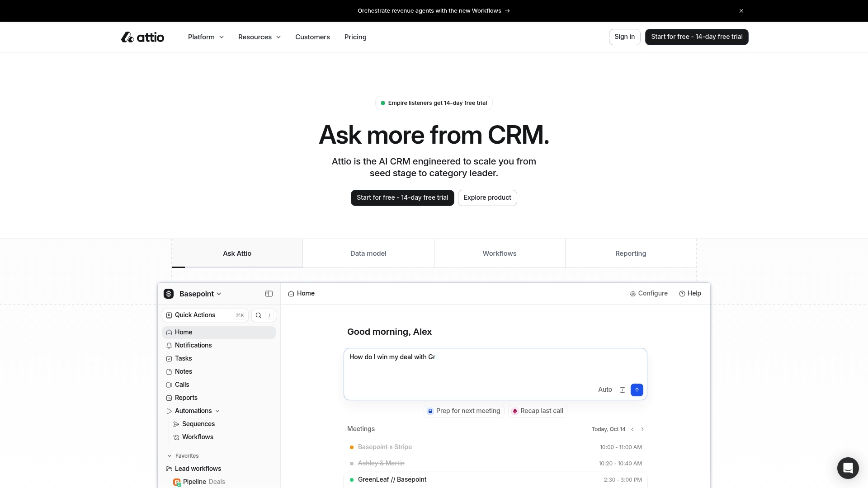Click the Home breadcrumb icon
Image resolution: width=868 pixels, height=488 pixels.
291,294
